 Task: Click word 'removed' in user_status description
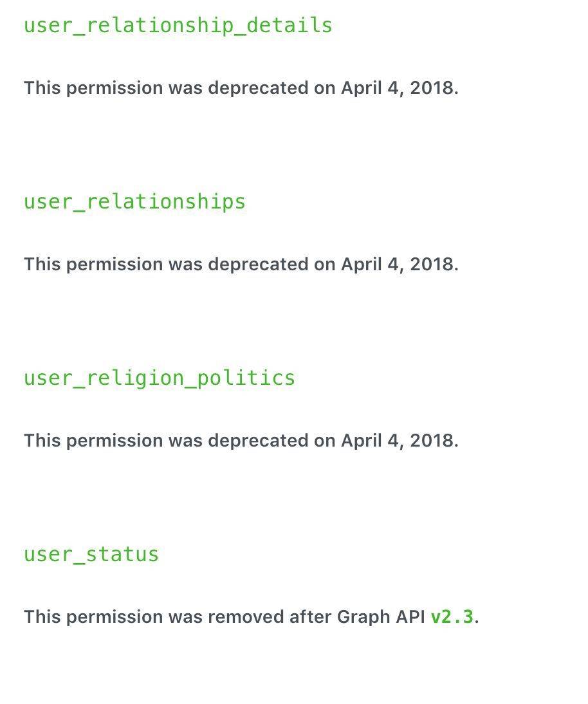pos(246,617)
